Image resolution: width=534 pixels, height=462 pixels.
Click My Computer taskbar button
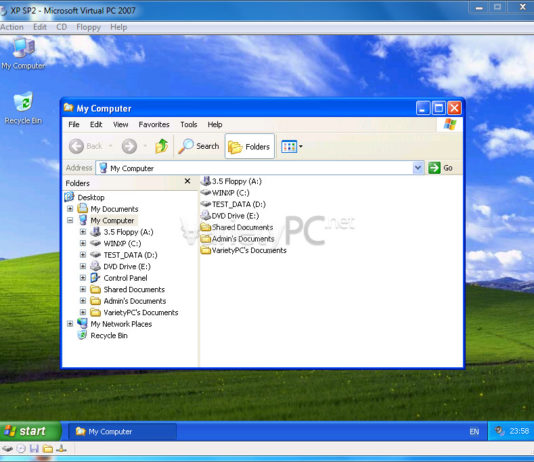coord(122,431)
